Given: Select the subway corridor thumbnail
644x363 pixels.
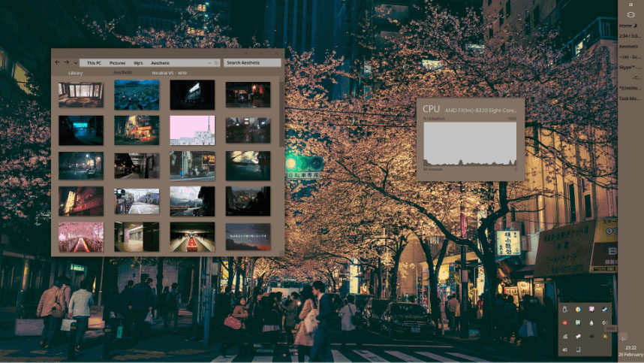Looking at the screenshot, I should click(137, 237).
